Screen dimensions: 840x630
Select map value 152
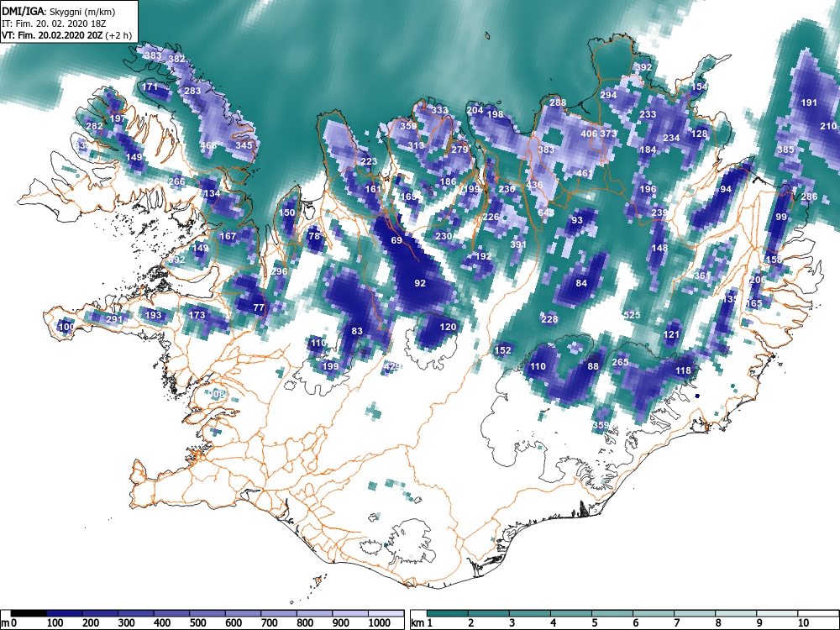click(502, 350)
